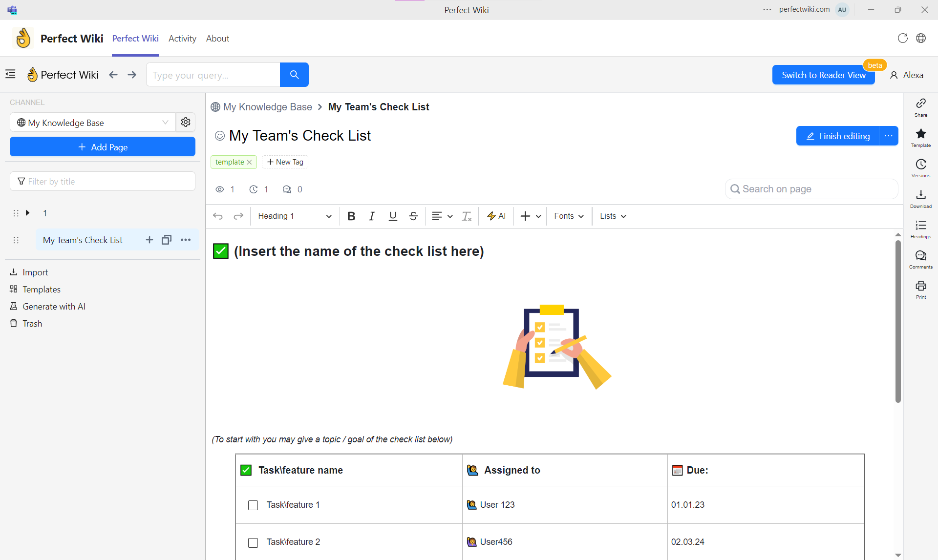This screenshot has height=560, width=938.
Task: Expand the channel selector for My Knowledge Base
Action: click(x=165, y=122)
